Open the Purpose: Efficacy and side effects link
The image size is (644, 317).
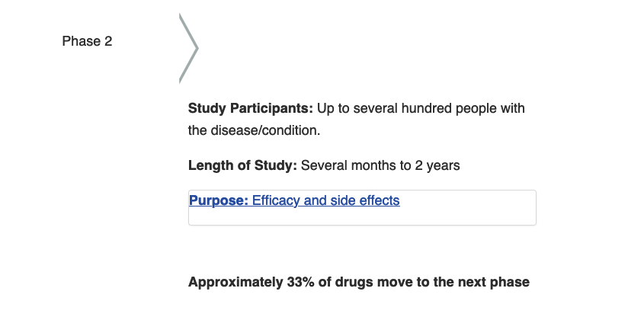tap(294, 200)
